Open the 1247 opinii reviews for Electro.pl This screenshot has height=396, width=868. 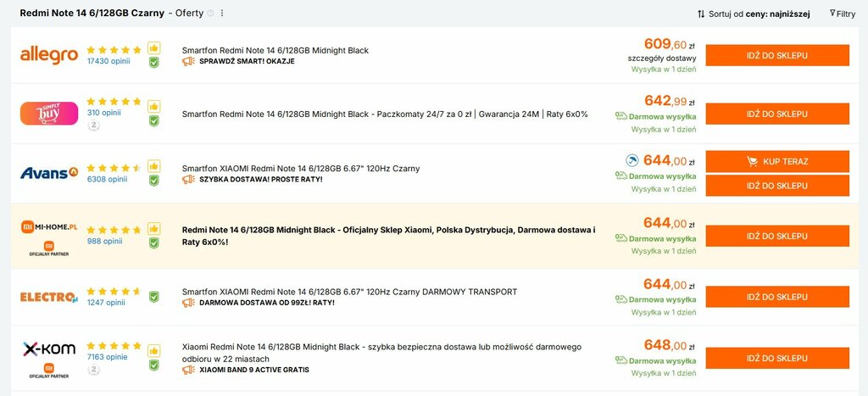pos(106,303)
